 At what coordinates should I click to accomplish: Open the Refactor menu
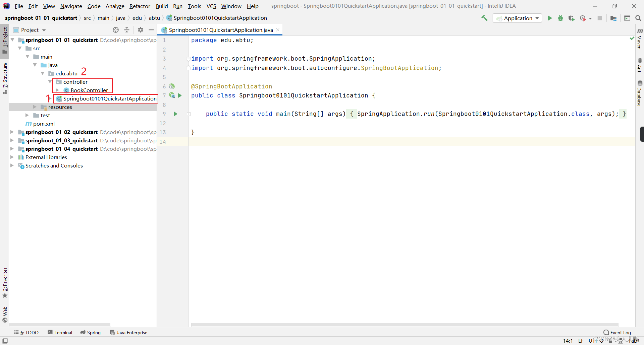click(x=140, y=6)
